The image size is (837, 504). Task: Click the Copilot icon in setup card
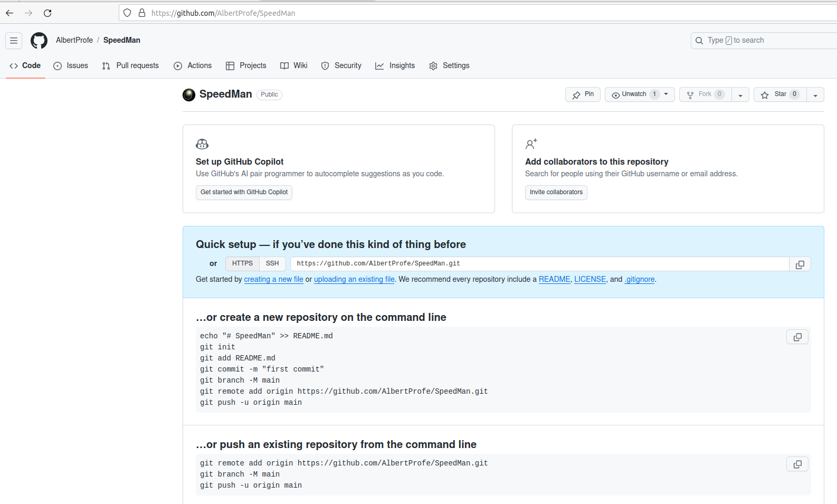tap(202, 144)
